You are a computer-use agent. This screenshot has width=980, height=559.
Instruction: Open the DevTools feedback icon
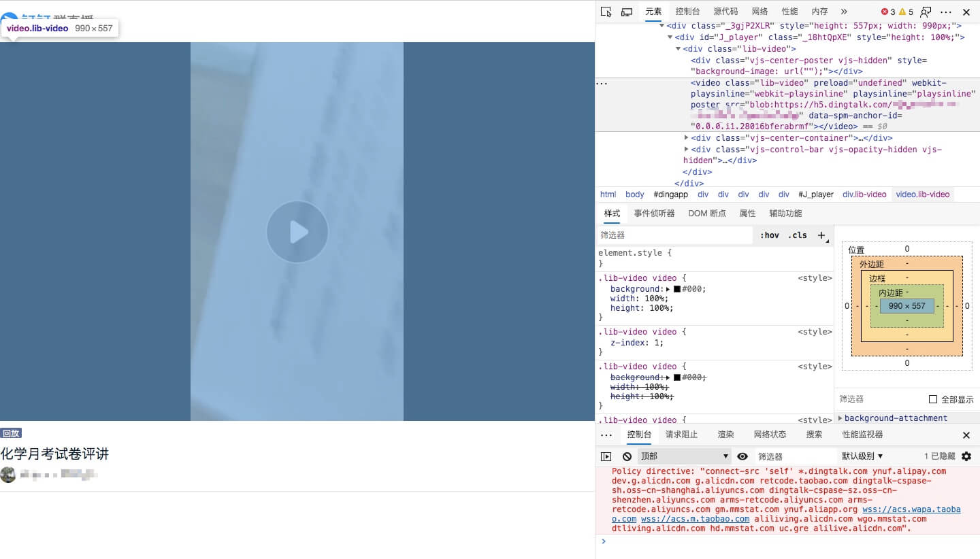(x=926, y=12)
